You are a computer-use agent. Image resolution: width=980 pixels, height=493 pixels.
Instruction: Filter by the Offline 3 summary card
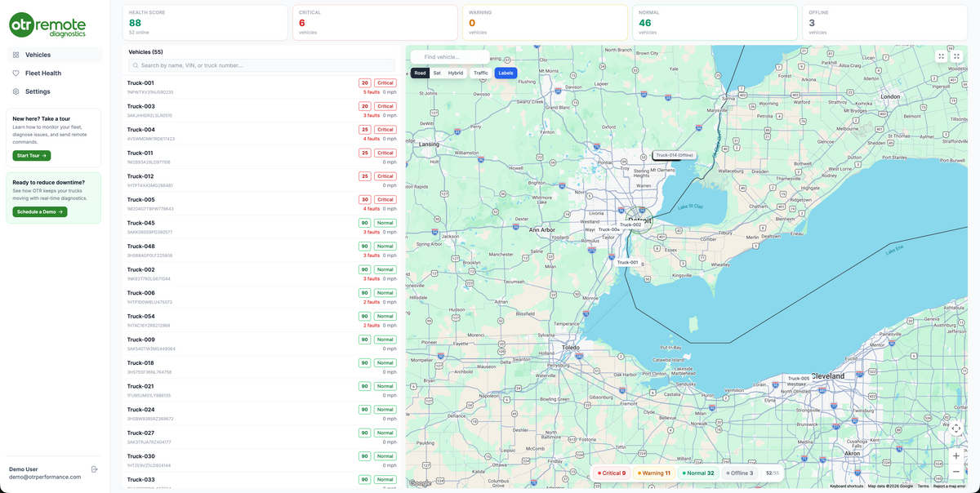(x=884, y=23)
